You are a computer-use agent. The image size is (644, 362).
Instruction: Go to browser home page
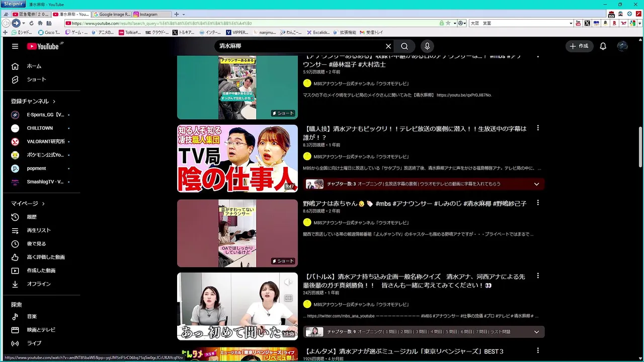(x=40, y=23)
